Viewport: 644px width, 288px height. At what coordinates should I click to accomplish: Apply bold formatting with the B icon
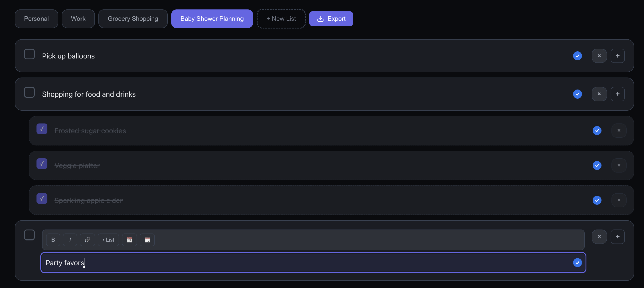[53, 239]
